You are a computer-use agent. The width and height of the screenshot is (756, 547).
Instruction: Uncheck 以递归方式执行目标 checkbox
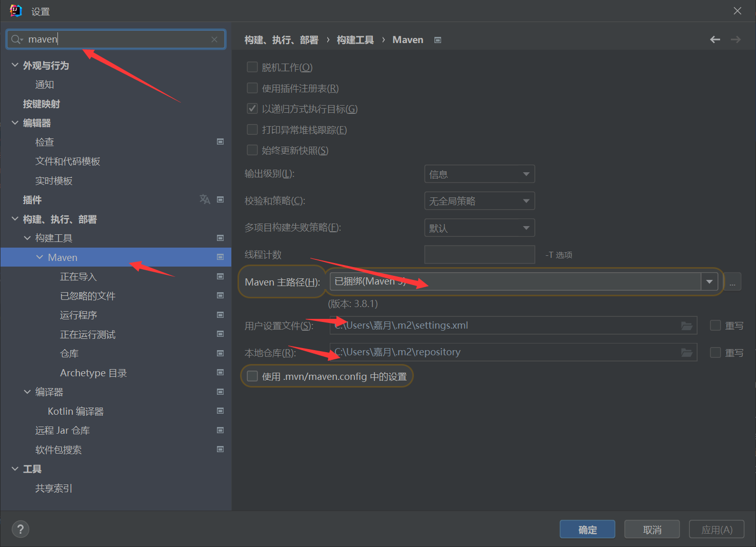252,109
